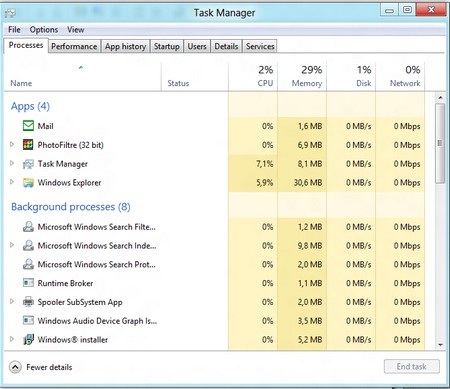Switch to the Services tab
Image resolution: width=450 pixels, height=389 pixels.
tap(260, 46)
